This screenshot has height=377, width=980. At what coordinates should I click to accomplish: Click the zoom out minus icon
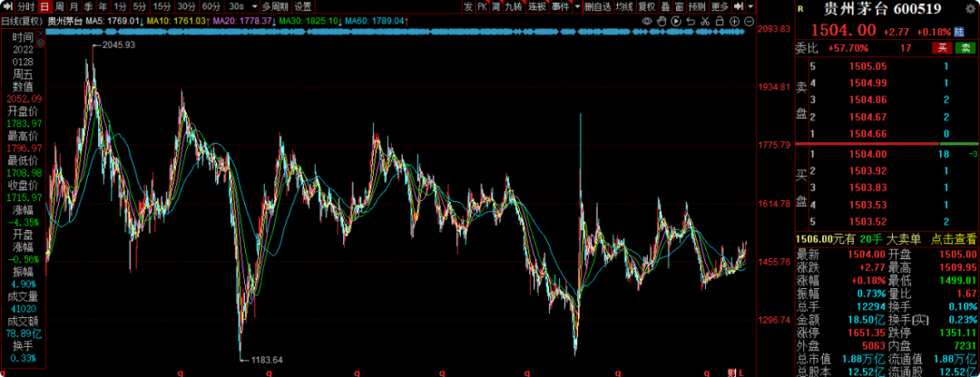click(749, 21)
